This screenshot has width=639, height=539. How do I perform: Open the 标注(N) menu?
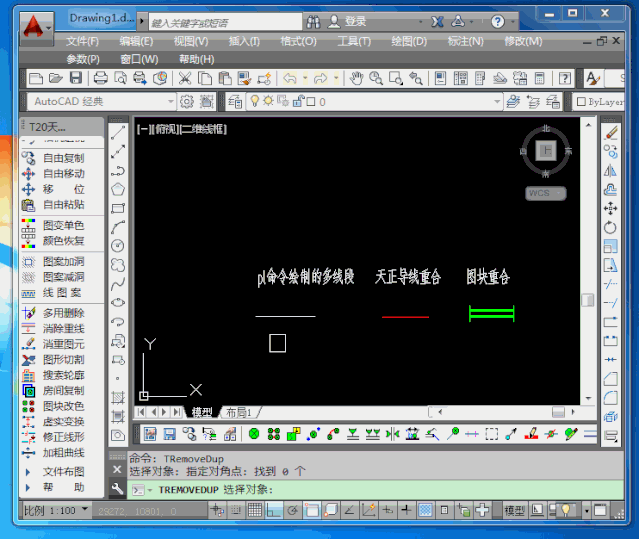(465, 41)
